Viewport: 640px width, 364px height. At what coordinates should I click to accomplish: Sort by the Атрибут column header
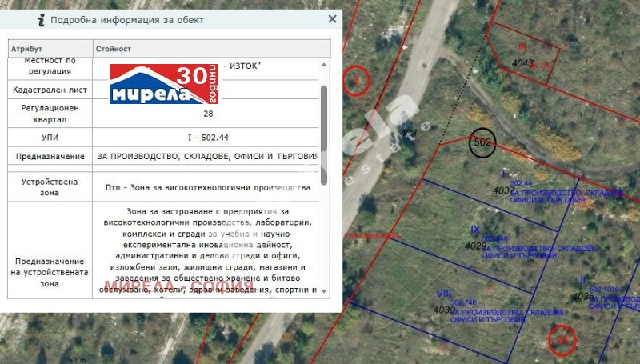(50, 49)
